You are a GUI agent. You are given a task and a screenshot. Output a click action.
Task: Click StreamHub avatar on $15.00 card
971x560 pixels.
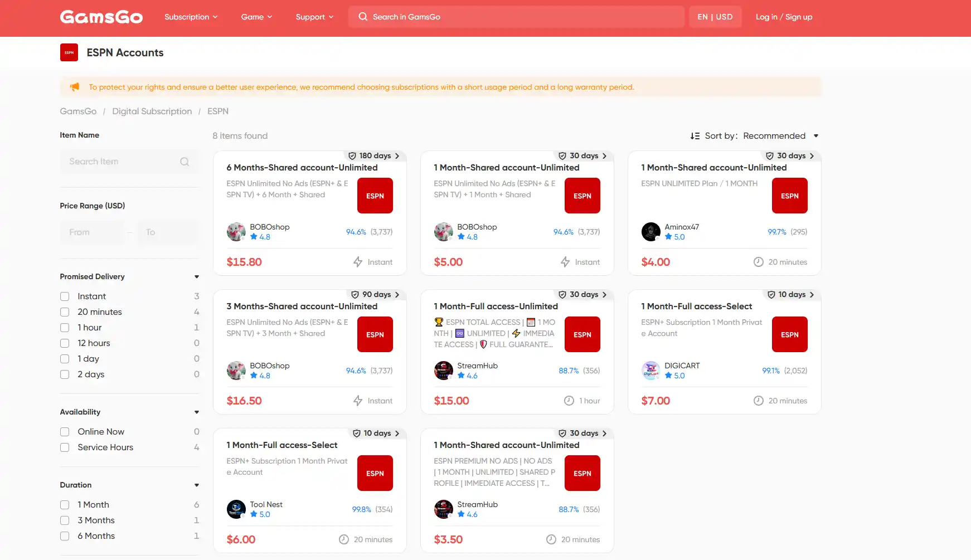[x=444, y=371]
